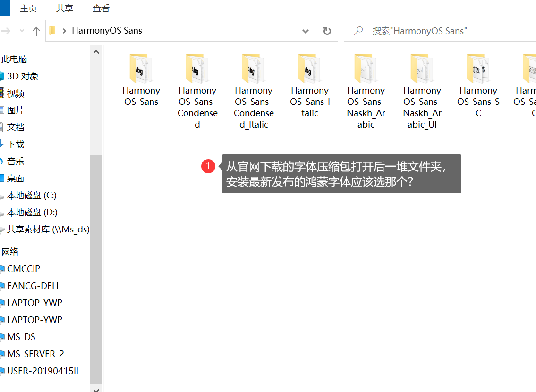Open 共享素材库 network drive

pyautogui.click(x=48, y=230)
